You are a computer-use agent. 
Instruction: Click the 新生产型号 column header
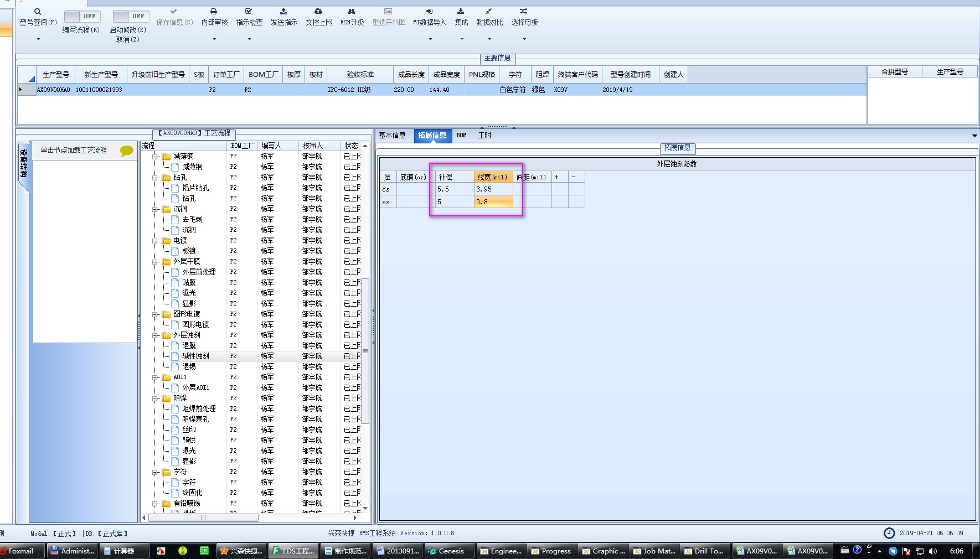click(101, 74)
